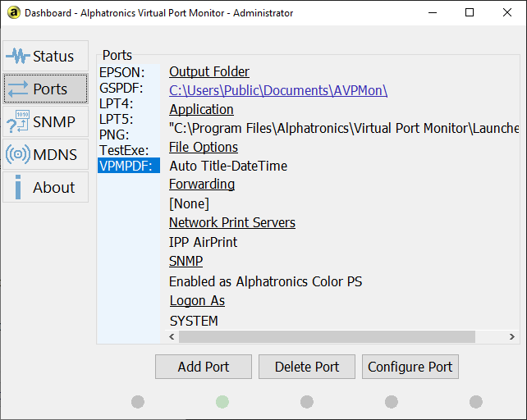Open Configure Port dialog
The width and height of the screenshot is (527, 420).
coord(410,367)
